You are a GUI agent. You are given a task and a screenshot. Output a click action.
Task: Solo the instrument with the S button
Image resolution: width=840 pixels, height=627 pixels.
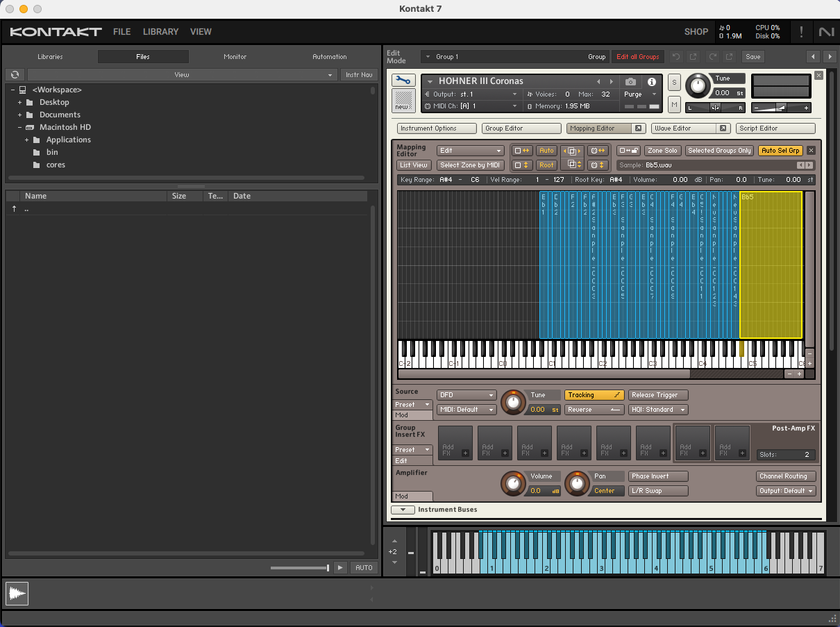pos(674,83)
